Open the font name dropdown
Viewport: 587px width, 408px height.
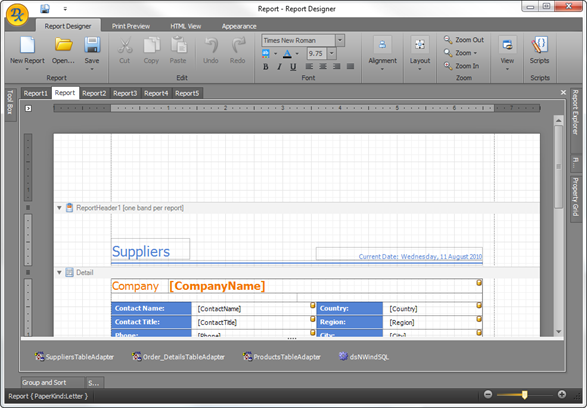click(x=340, y=40)
